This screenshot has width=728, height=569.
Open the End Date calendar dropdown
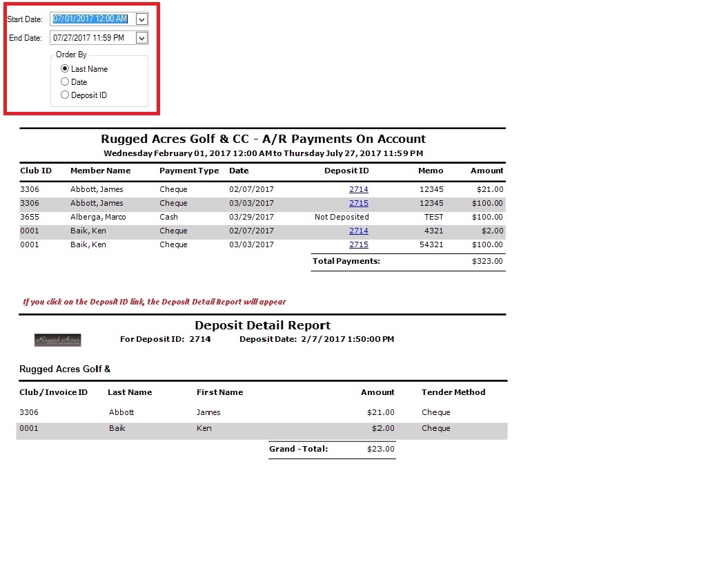[141, 38]
